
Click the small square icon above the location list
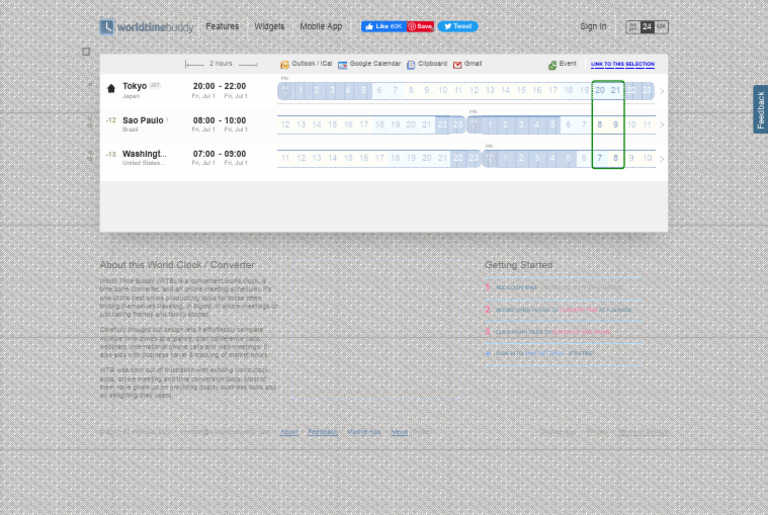tap(86, 51)
